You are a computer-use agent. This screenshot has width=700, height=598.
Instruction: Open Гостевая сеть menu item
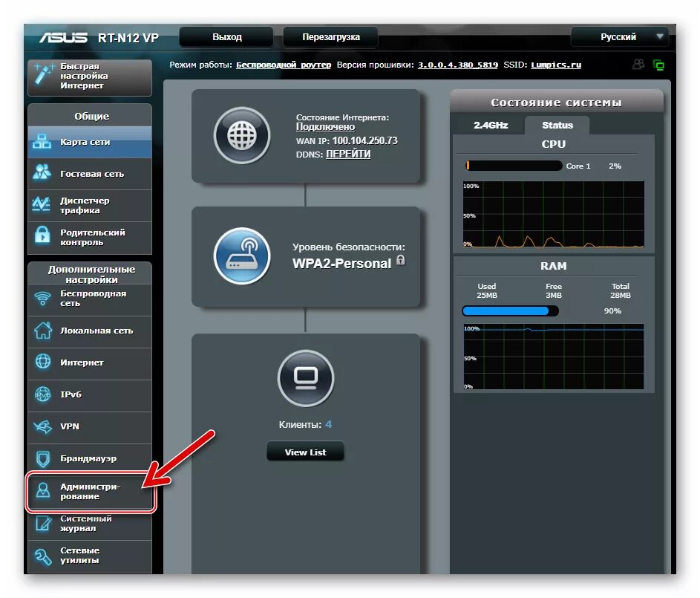coord(90,174)
